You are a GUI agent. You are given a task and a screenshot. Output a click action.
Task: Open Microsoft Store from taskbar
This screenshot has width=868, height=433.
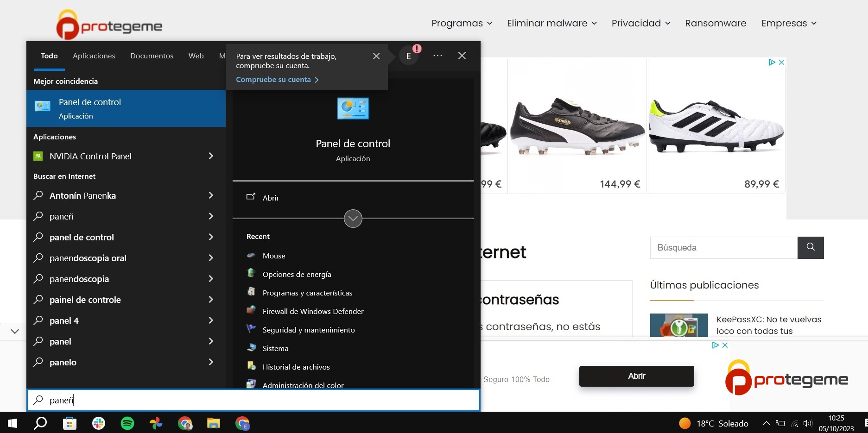pos(70,423)
